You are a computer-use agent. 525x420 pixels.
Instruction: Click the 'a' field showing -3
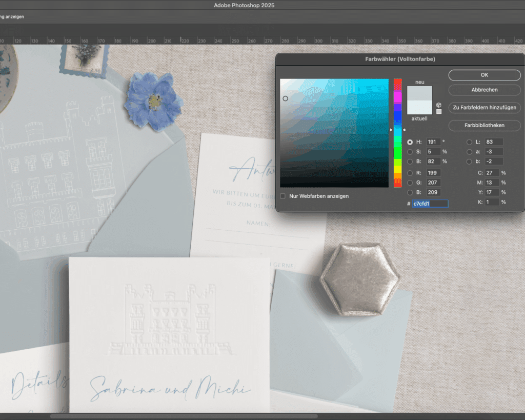(494, 152)
